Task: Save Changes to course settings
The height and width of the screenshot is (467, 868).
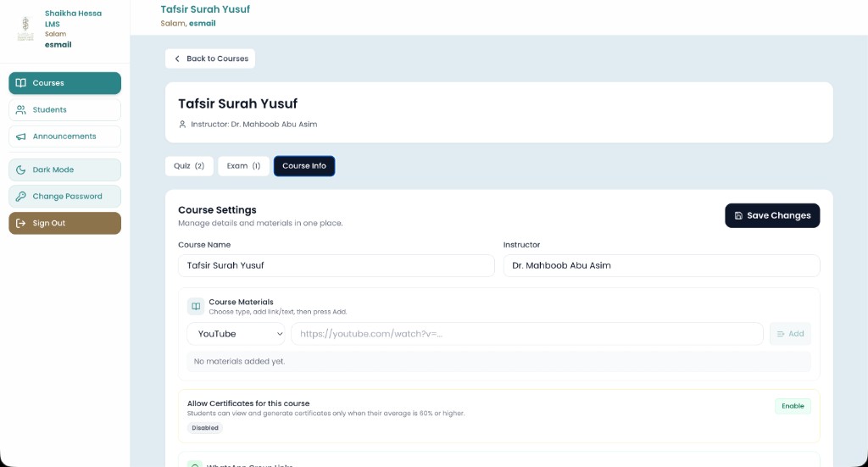Action: coord(772,216)
